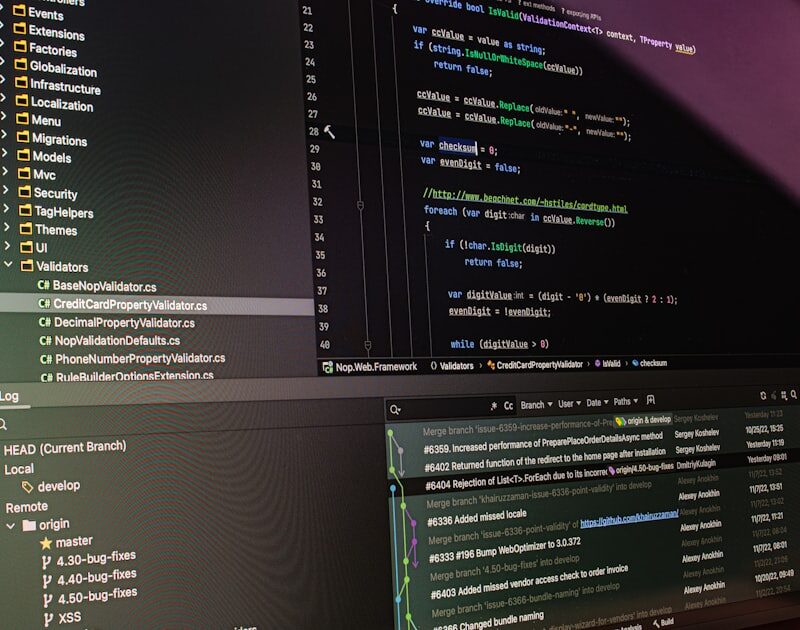
Task: Click the fold marker on foreach line 33
Action: click(366, 214)
